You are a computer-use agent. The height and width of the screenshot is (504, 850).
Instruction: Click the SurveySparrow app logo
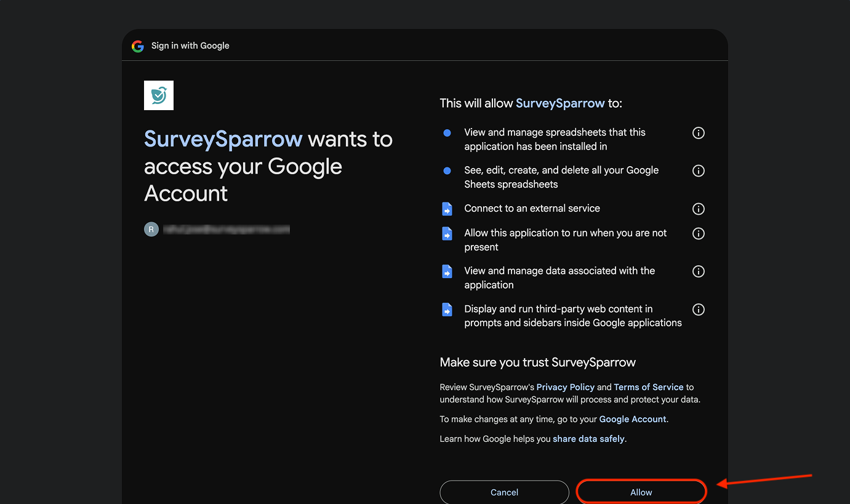[x=159, y=95]
